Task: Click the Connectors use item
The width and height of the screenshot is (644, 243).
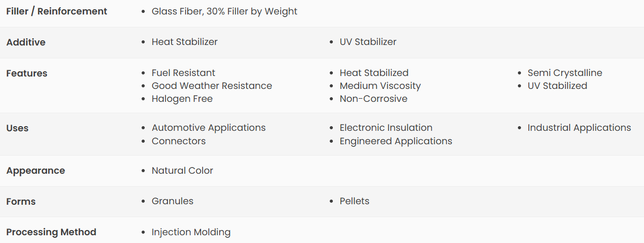Action: point(179,141)
